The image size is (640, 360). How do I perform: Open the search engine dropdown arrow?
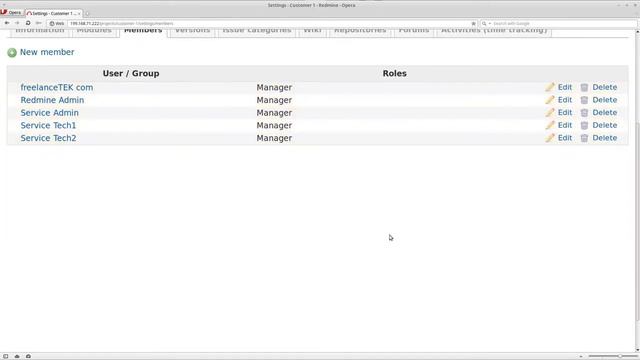tap(489, 24)
